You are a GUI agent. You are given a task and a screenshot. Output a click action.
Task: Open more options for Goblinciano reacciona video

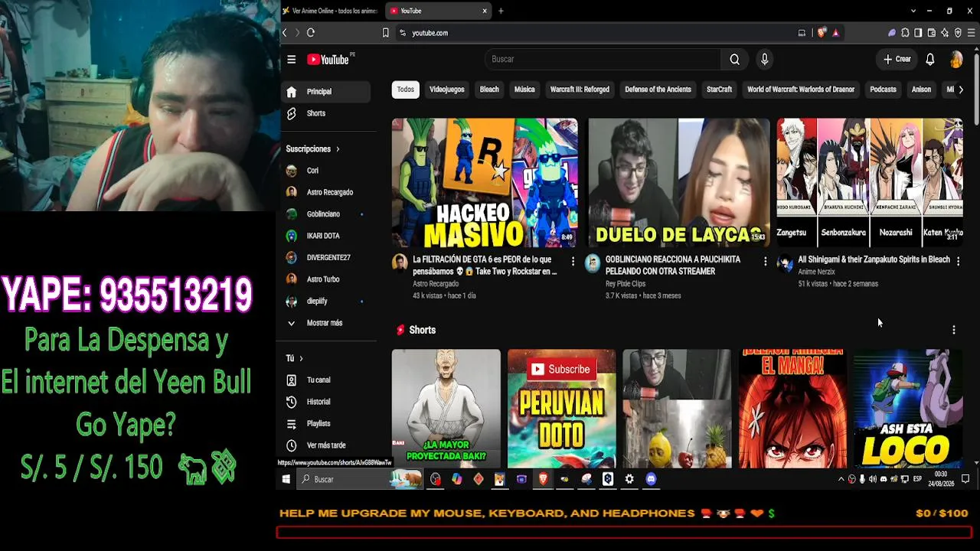click(x=765, y=261)
